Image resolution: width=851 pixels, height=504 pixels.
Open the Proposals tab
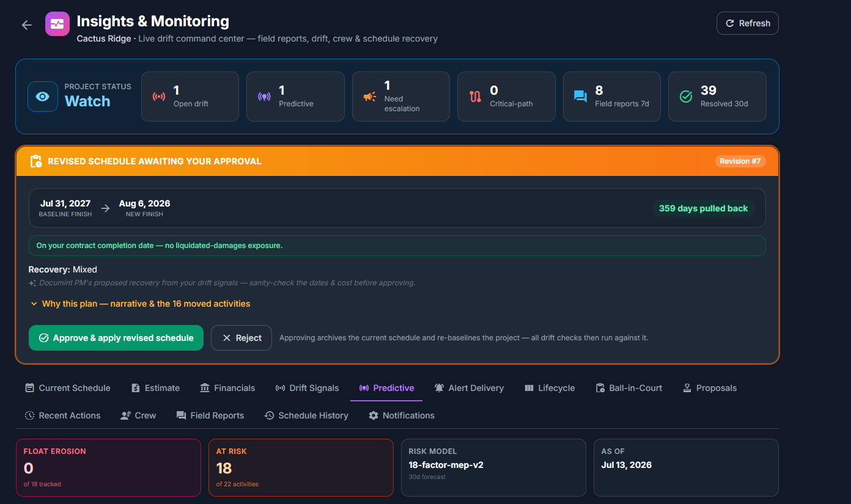click(x=710, y=388)
